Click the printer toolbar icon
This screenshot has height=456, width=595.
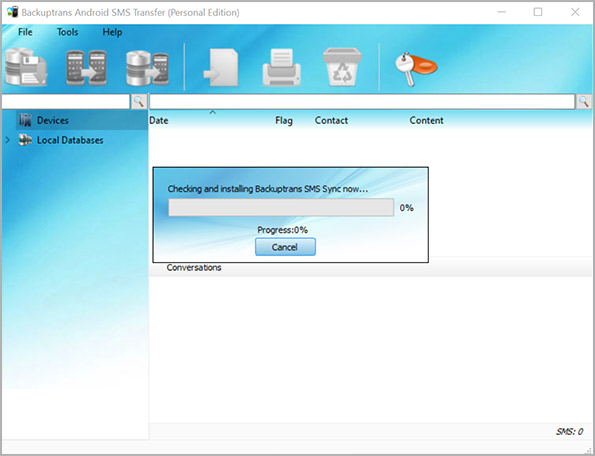tap(282, 68)
